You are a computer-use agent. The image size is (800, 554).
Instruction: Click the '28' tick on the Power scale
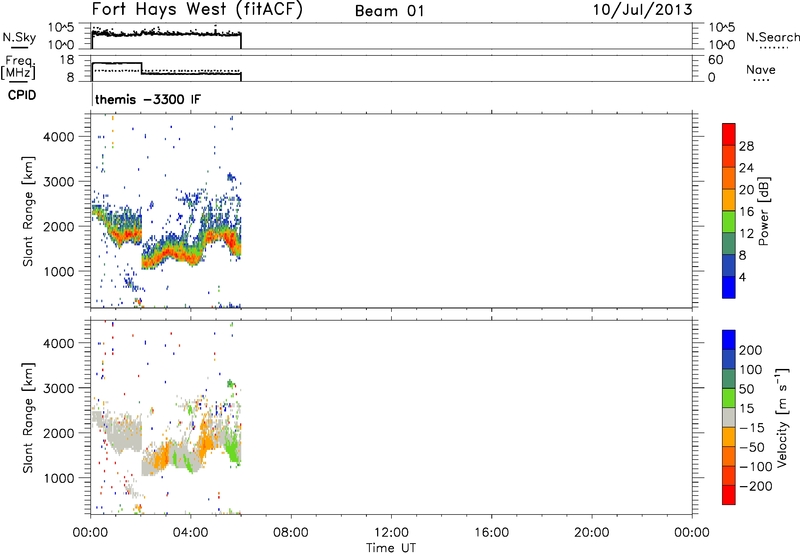746,146
